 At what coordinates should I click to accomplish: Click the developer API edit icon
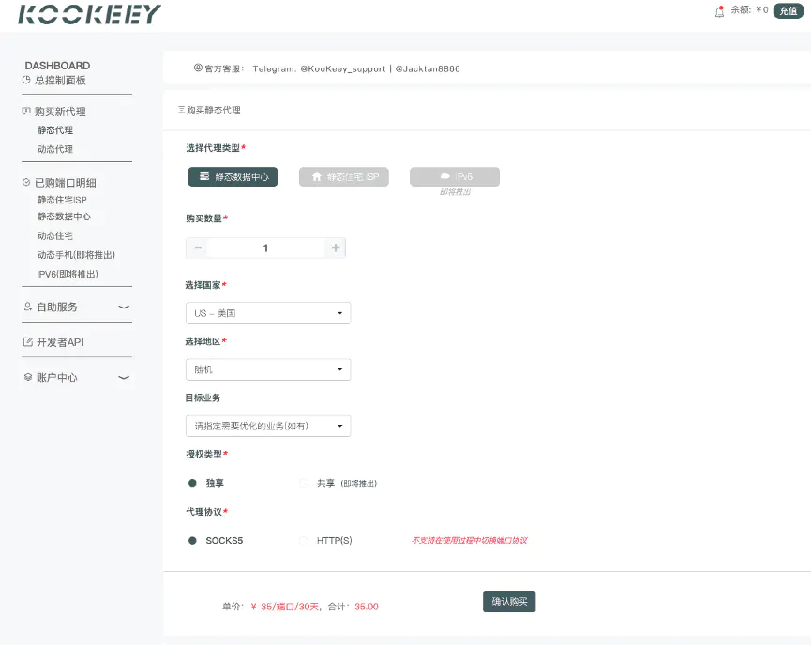[x=27, y=342]
